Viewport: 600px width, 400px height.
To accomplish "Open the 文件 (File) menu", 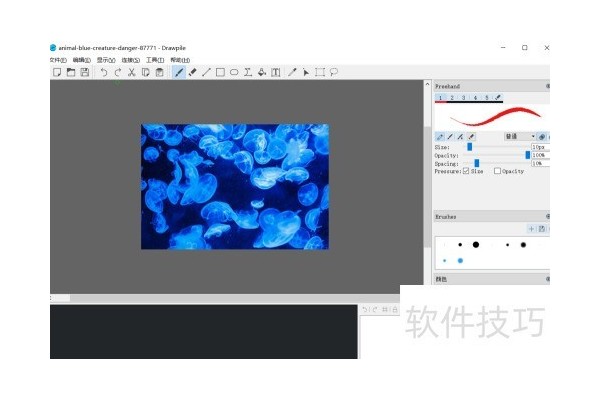I will click(x=58, y=60).
